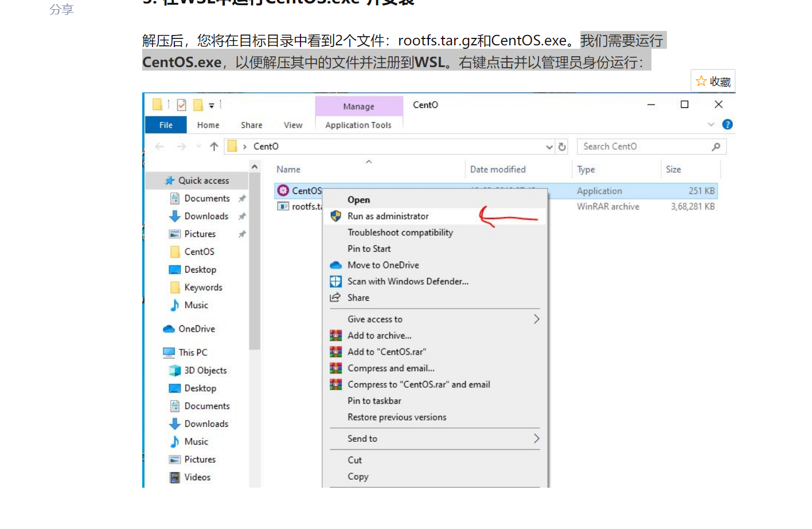Click the OneDrive icon in the sidebar
Viewport: 812px width, 529px height.
[169, 329]
